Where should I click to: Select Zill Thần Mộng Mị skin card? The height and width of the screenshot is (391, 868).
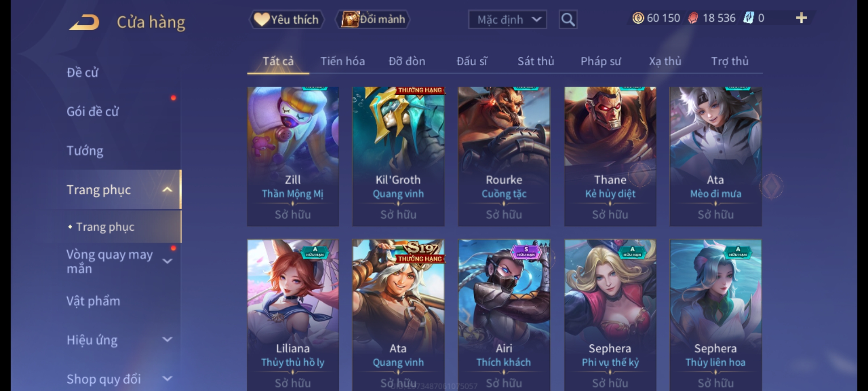tap(293, 156)
